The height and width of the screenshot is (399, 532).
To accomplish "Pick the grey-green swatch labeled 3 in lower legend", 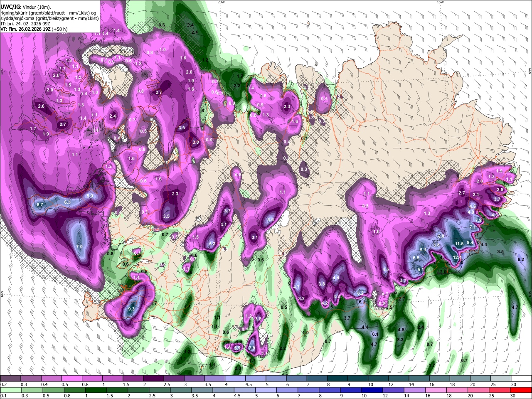I will tap(181, 390).
